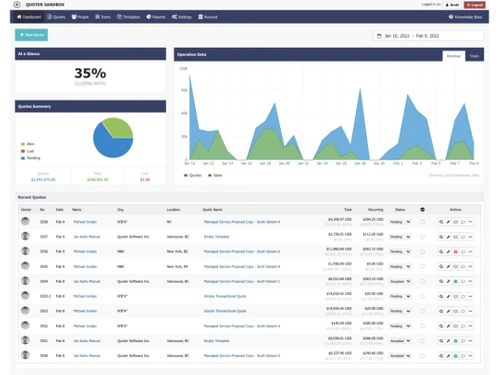Click the back arrow icon beside Quoter Sandbox
This screenshot has height=375, width=500.
(17, 5)
